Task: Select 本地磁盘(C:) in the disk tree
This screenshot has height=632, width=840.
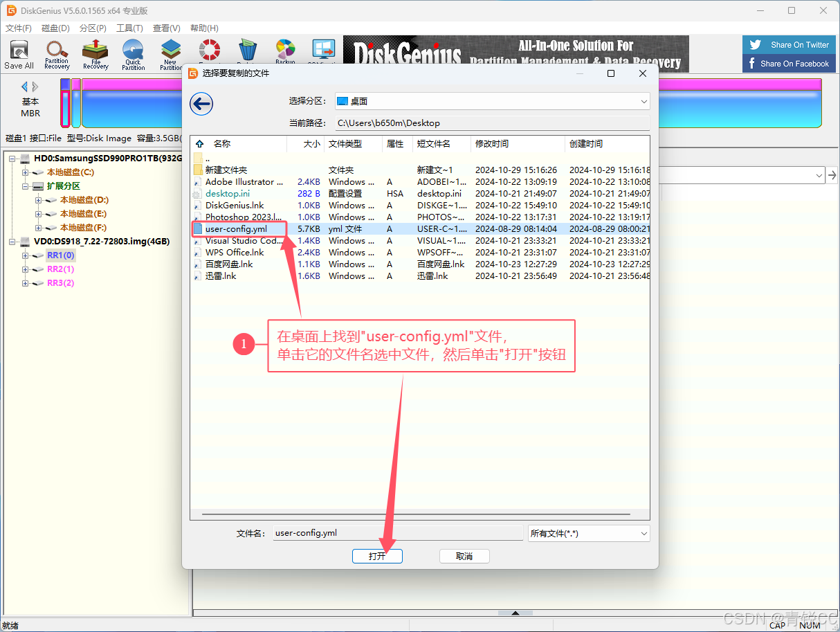Action: tap(71, 172)
